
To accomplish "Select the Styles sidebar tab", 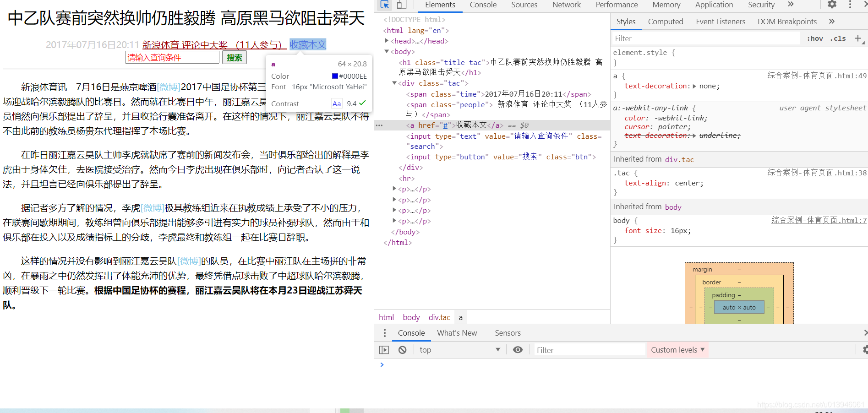I will [626, 22].
